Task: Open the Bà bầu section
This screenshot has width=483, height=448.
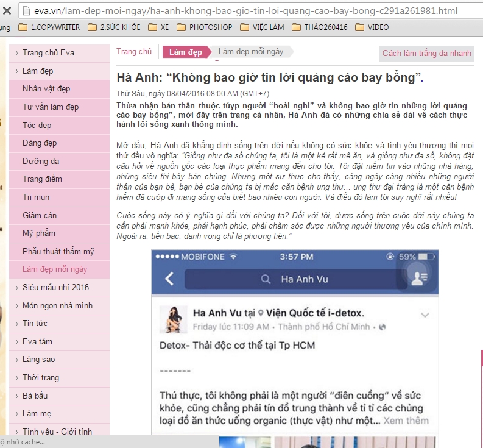Action: [x=60, y=396]
